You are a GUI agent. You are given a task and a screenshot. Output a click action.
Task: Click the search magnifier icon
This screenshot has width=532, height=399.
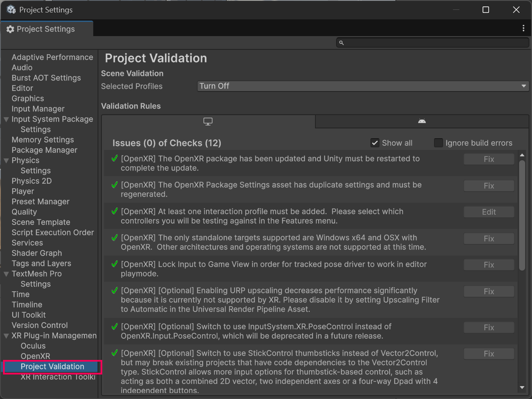click(x=342, y=43)
